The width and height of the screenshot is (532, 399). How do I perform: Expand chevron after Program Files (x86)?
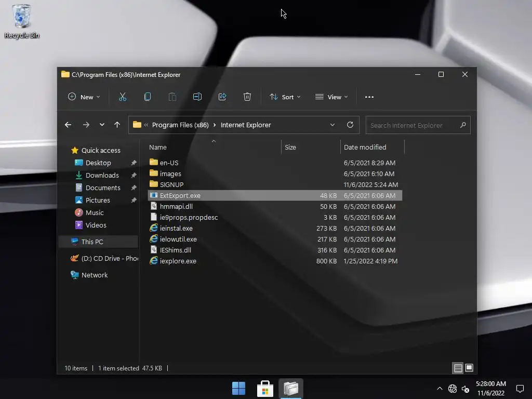215,125
